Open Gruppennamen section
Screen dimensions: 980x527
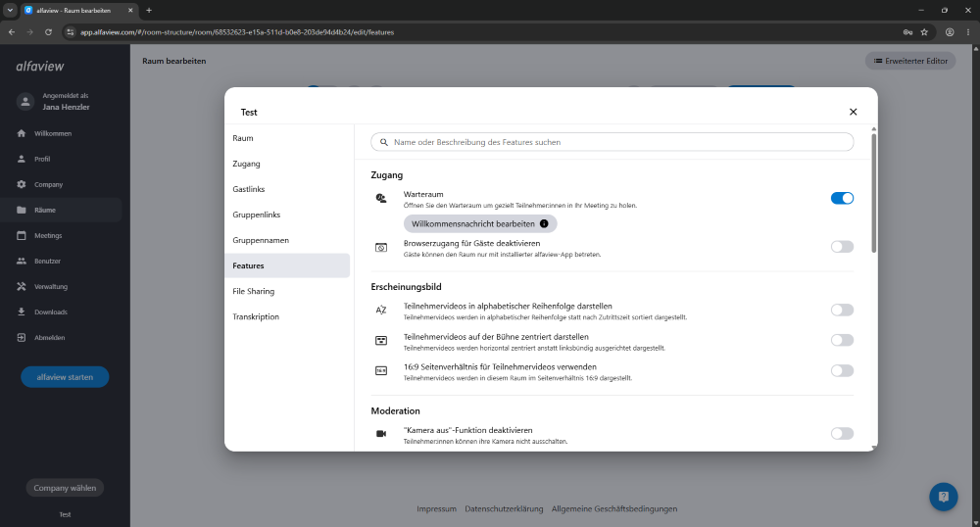point(287,240)
